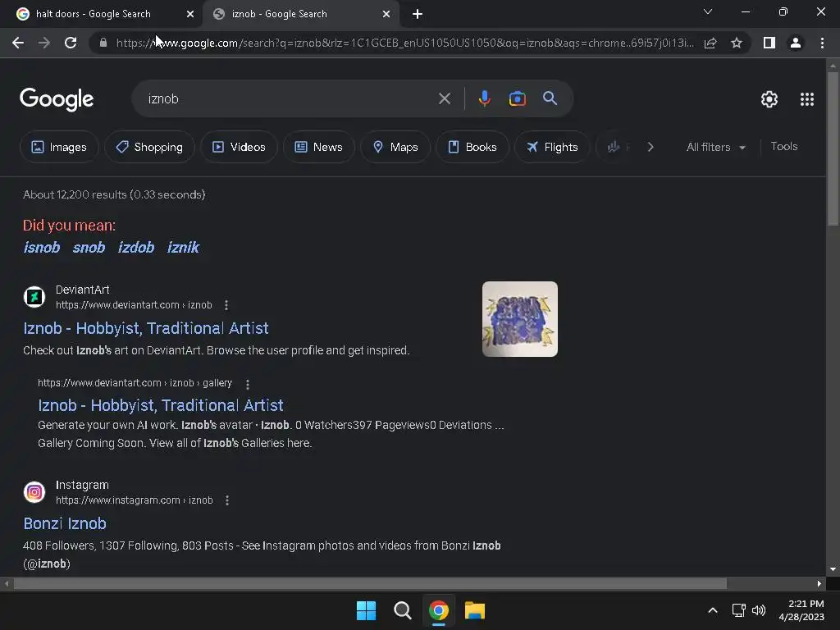Go back to the previous page
Viewport: 840px width, 630px height.
pyautogui.click(x=18, y=43)
